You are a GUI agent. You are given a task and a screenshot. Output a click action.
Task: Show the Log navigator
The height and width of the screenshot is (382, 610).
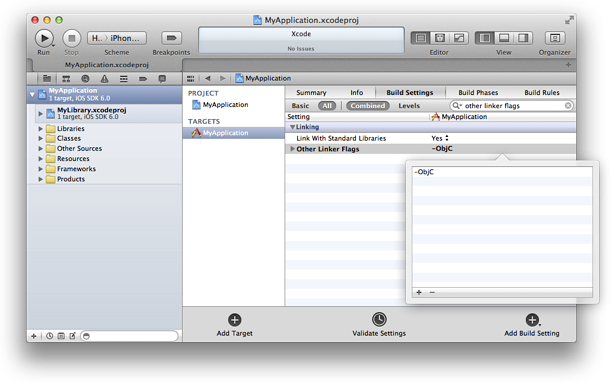(162, 79)
